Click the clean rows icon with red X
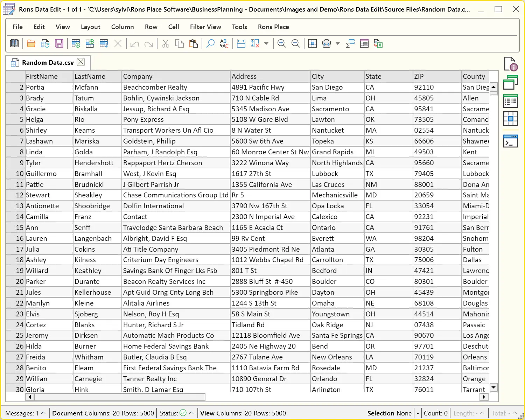The height and width of the screenshot is (420, 525). pyautogui.click(x=255, y=43)
